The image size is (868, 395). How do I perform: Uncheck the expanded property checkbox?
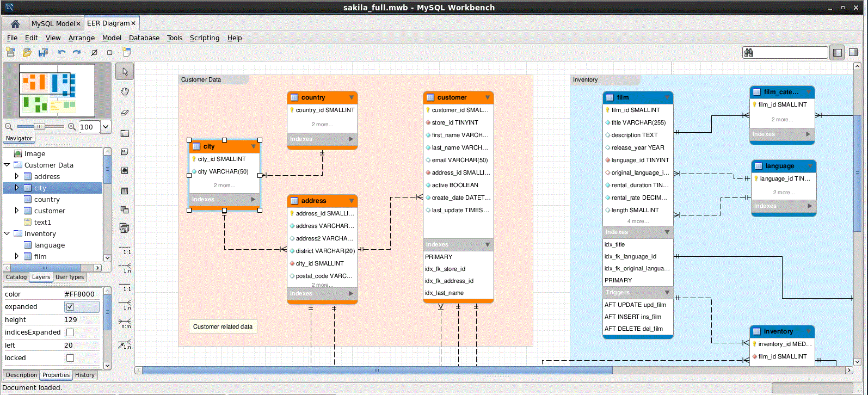click(70, 307)
